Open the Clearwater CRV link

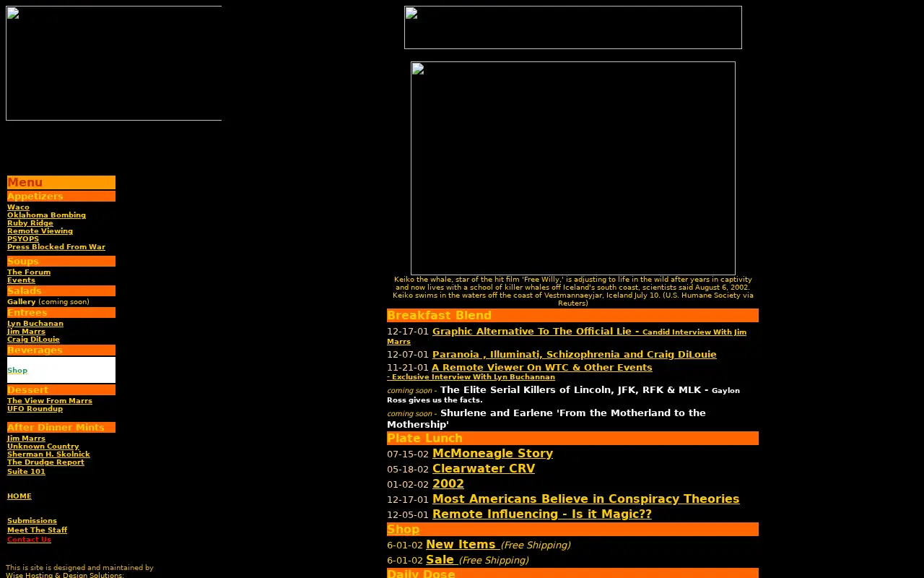484,469
